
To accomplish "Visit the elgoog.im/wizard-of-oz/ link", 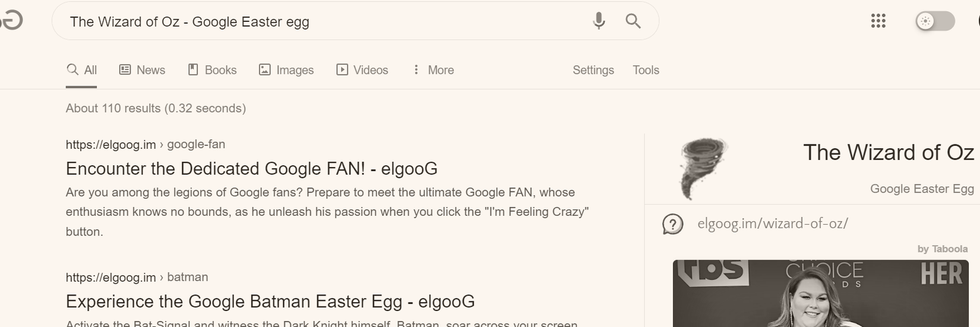I will [x=772, y=224].
